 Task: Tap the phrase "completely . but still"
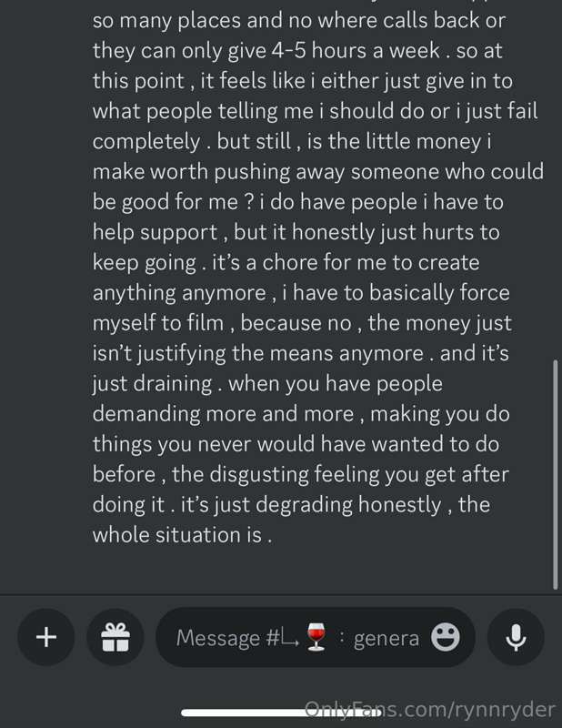pyautogui.click(x=192, y=142)
